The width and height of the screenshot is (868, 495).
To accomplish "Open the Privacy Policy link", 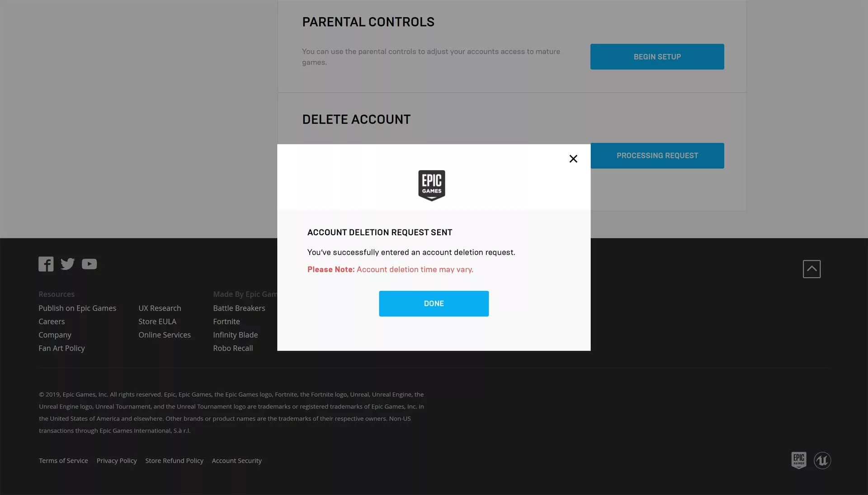I will pyautogui.click(x=117, y=461).
